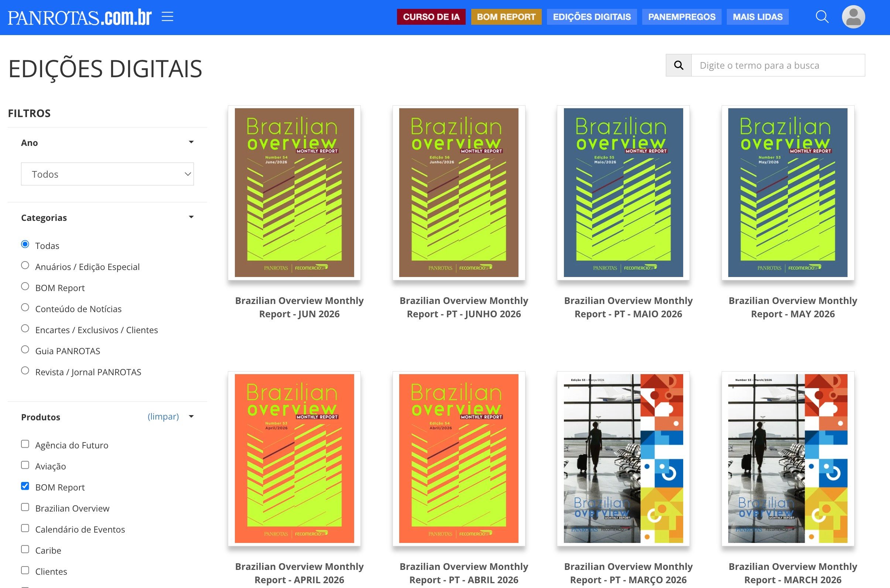Open the APRIL 2026 report cover

point(294,459)
